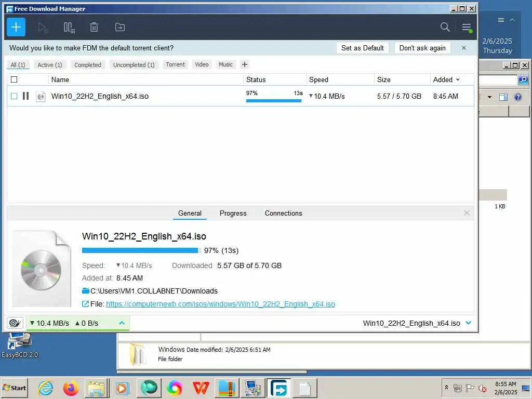The height and width of the screenshot is (399, 532).
Task: Open the downloads folder icon next to the path
Action: pyautogui.click(x=86, y=291)
